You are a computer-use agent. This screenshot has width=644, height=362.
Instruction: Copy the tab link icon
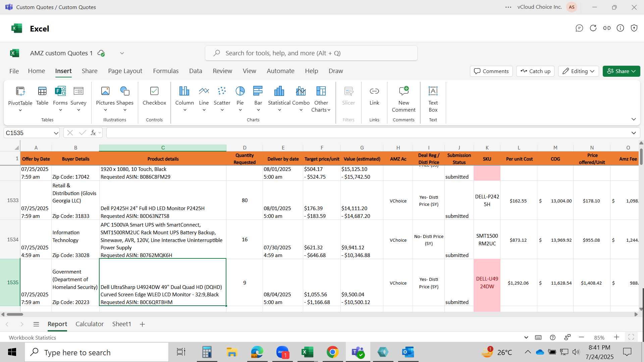click(x=607, y=28)
